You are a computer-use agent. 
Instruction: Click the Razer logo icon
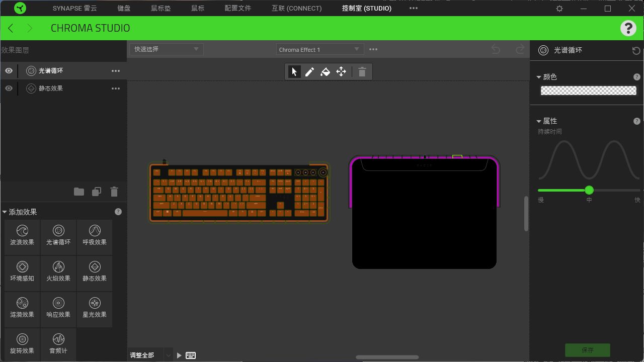pos(20,8)
